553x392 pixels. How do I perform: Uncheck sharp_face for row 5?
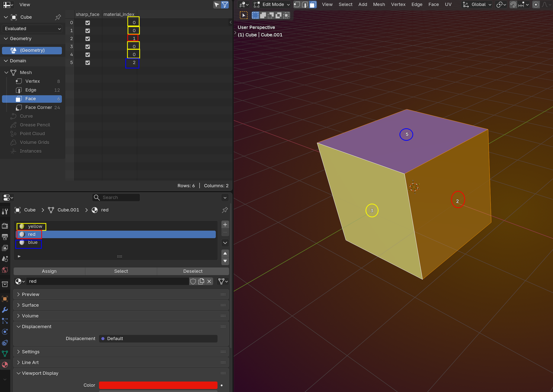click(88, 63)
